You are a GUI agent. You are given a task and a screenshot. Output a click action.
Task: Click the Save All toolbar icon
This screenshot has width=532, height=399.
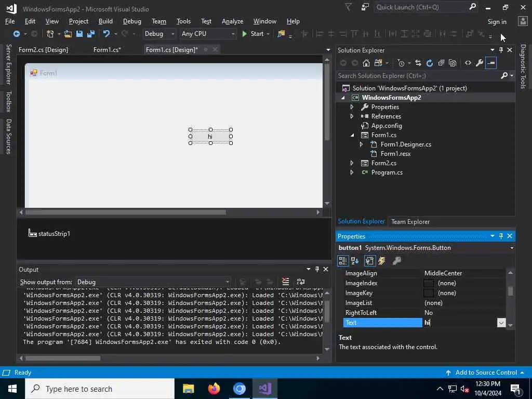point(91,34)
